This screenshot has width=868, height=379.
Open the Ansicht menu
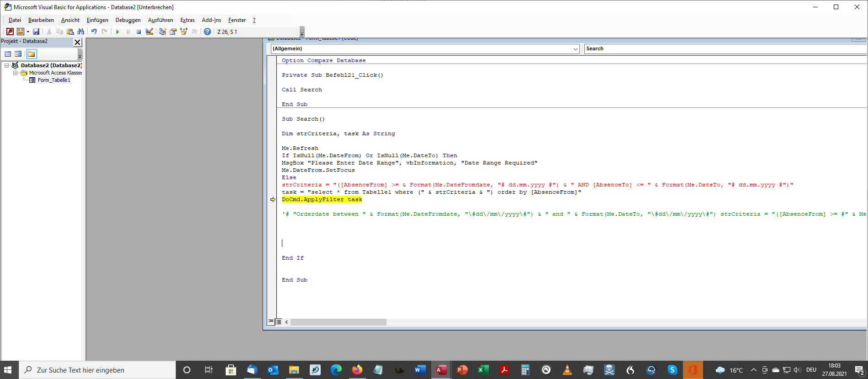[70, 20]
